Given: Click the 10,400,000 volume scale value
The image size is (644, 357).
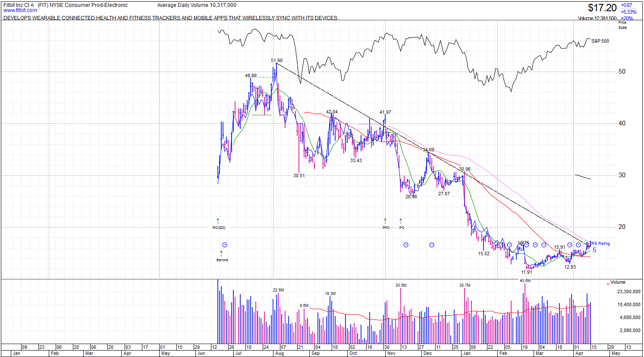Looking at the screenshot, I should [628, 305].
